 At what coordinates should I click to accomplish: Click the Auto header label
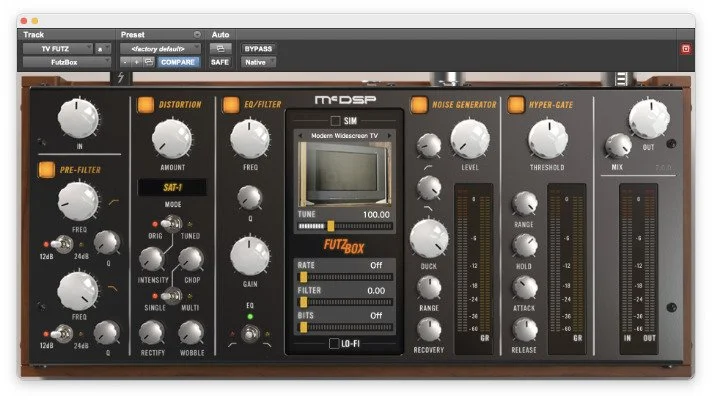220,35
